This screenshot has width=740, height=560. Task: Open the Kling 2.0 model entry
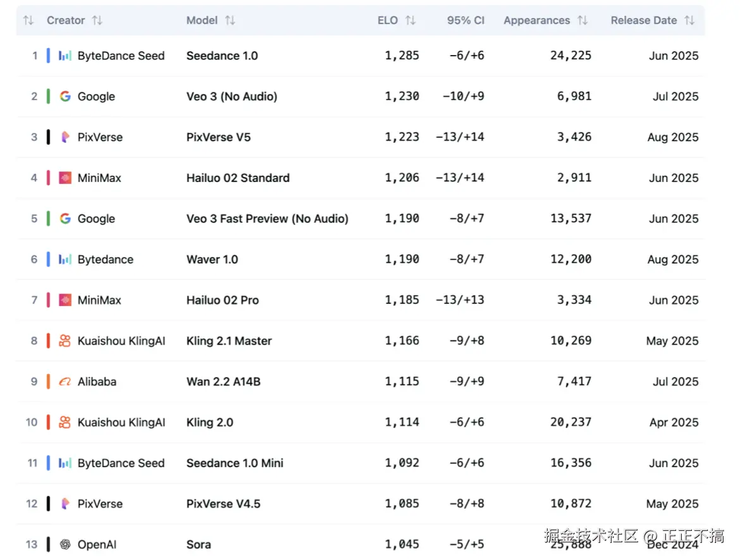pyautogui.click(x=209, y=423)
